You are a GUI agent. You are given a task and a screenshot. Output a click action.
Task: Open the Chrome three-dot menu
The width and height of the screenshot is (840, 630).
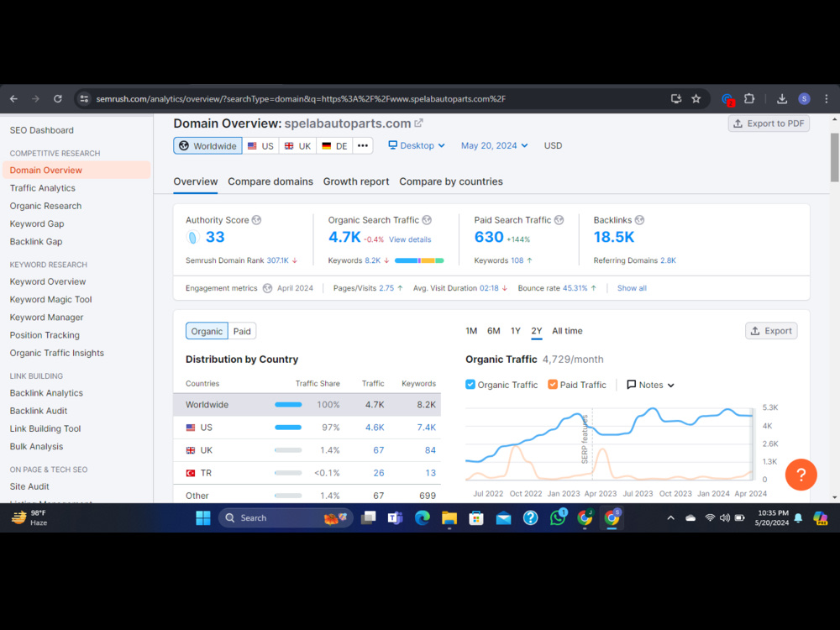pyautogui.click(x=827, y=98)
